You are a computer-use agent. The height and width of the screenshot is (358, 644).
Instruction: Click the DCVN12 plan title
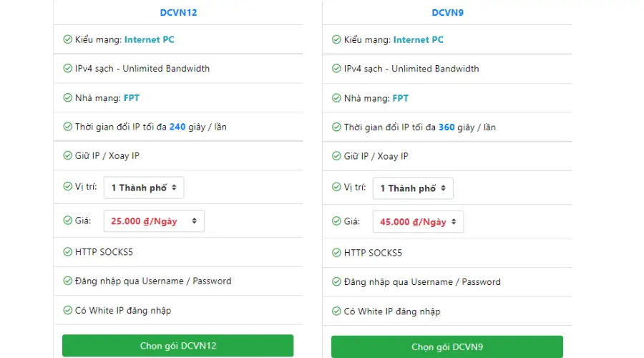[177, 12]
